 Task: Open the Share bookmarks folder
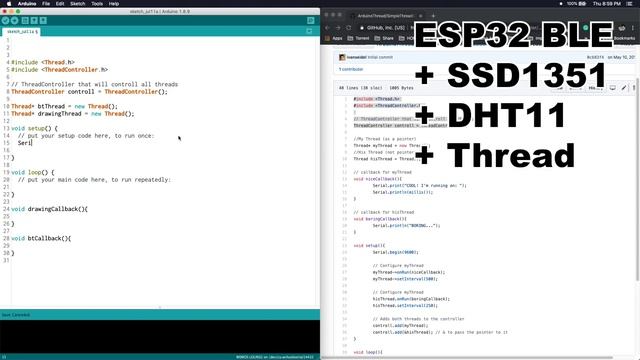384,38
